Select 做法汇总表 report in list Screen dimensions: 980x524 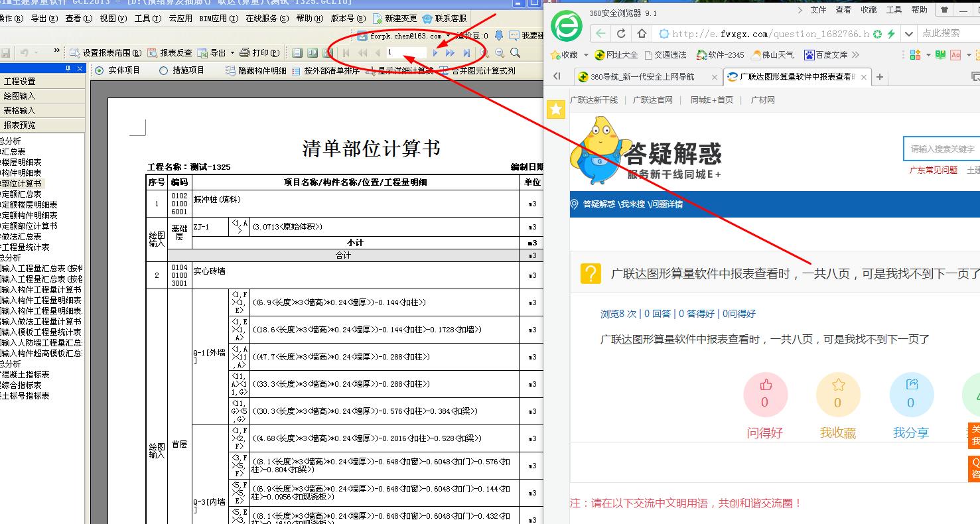(21, 236)
